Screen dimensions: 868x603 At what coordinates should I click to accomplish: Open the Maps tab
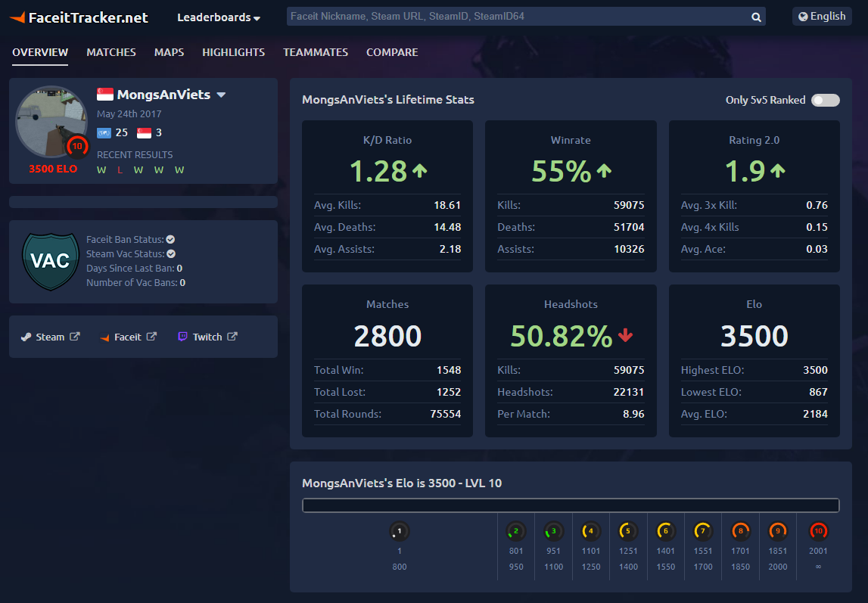click(169, 52)
